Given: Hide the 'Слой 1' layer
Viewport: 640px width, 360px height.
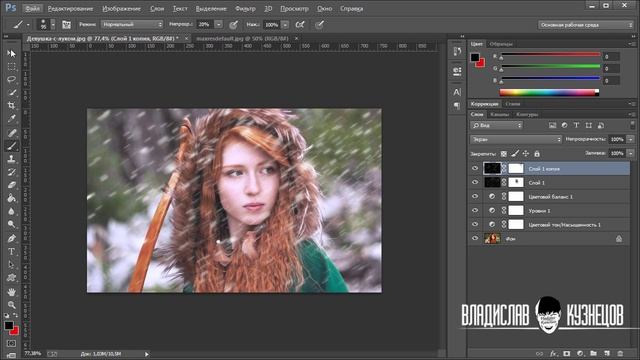Looking at the screenshot, I should click(x=475, y=182).
